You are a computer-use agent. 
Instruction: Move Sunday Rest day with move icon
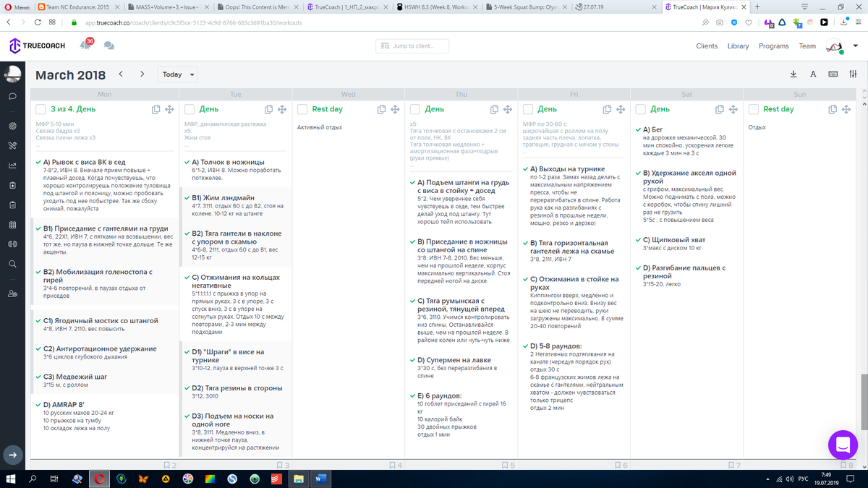click(847, 109)
